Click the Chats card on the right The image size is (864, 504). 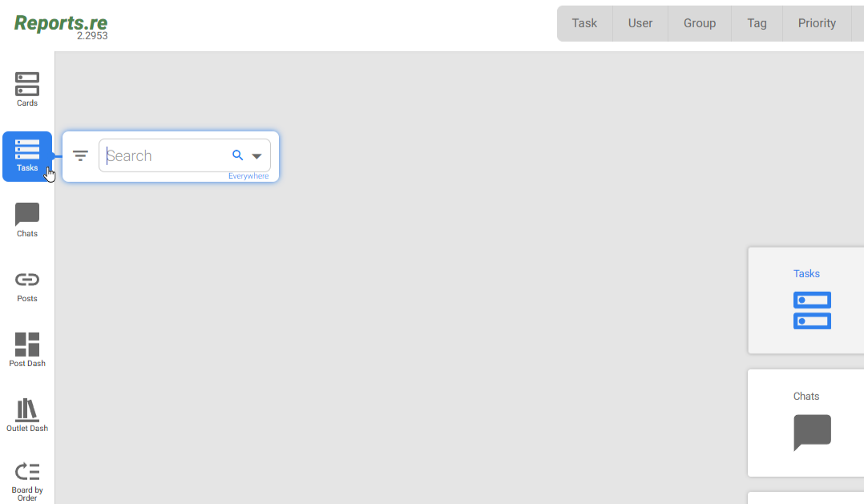click(x=806, y=422)
